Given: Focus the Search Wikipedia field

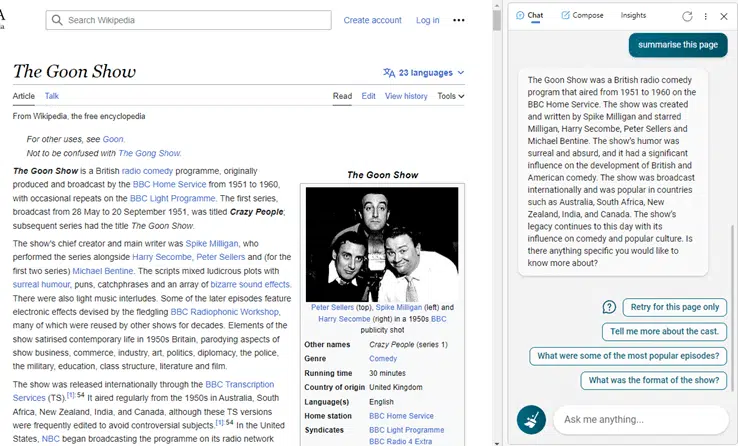Looking at the screenshot, I should pyautogui.click(x=188, y=20).
